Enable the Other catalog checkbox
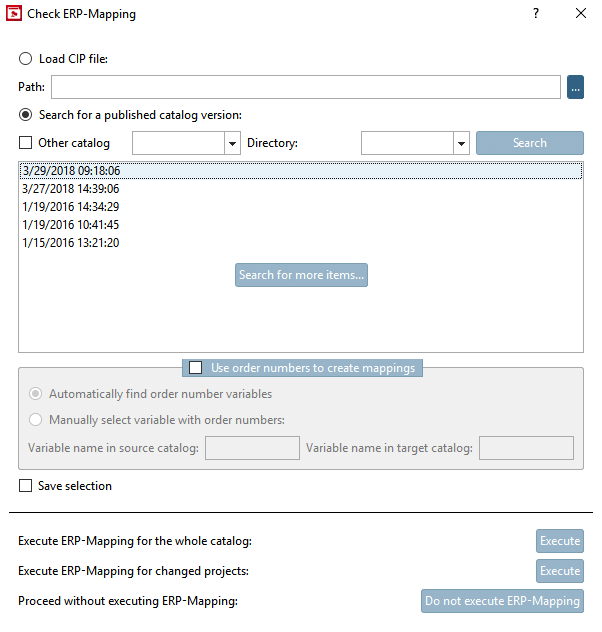The width and height of the screenshot is (602, 632). point(26,143)
